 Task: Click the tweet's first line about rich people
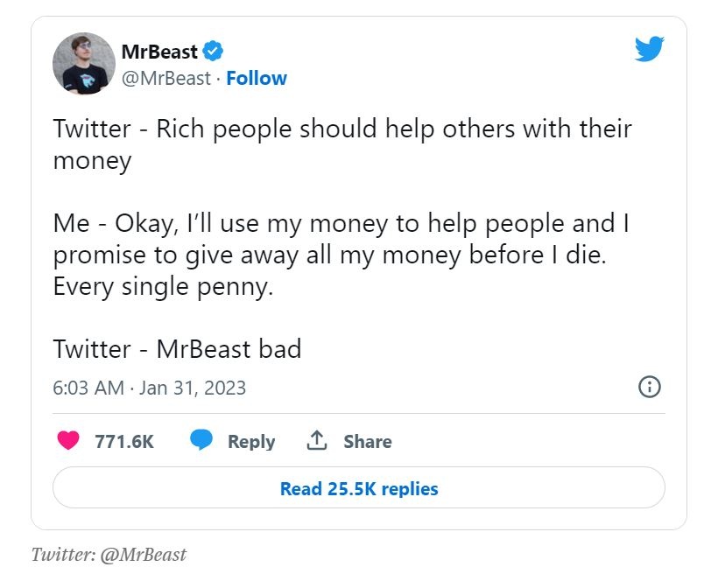point(341,129)
